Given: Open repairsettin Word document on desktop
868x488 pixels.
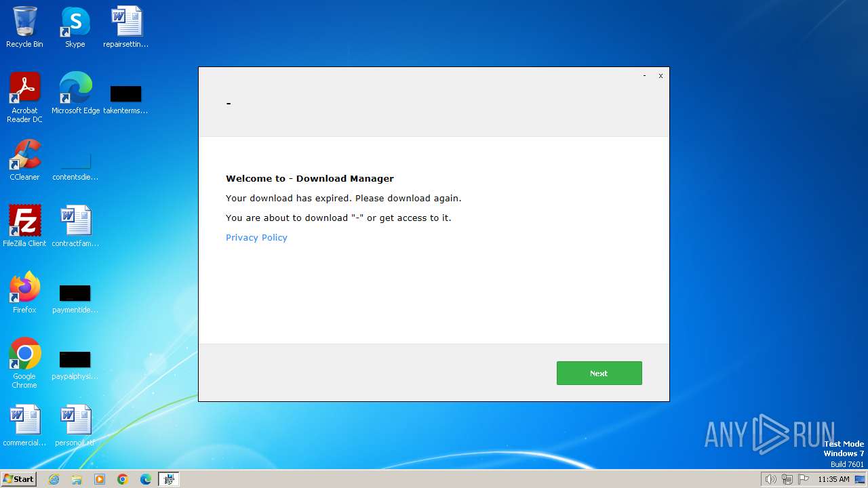Looking at the screenshot, I should coord(126,27).
